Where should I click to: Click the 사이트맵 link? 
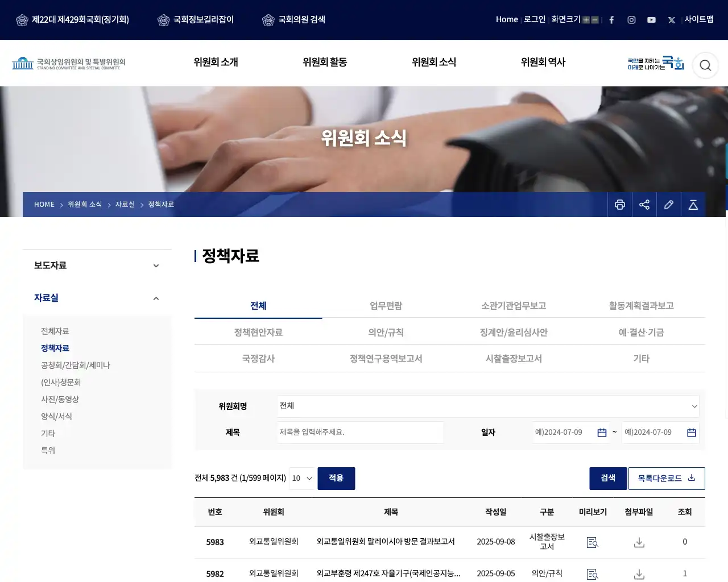coord(699,19)
